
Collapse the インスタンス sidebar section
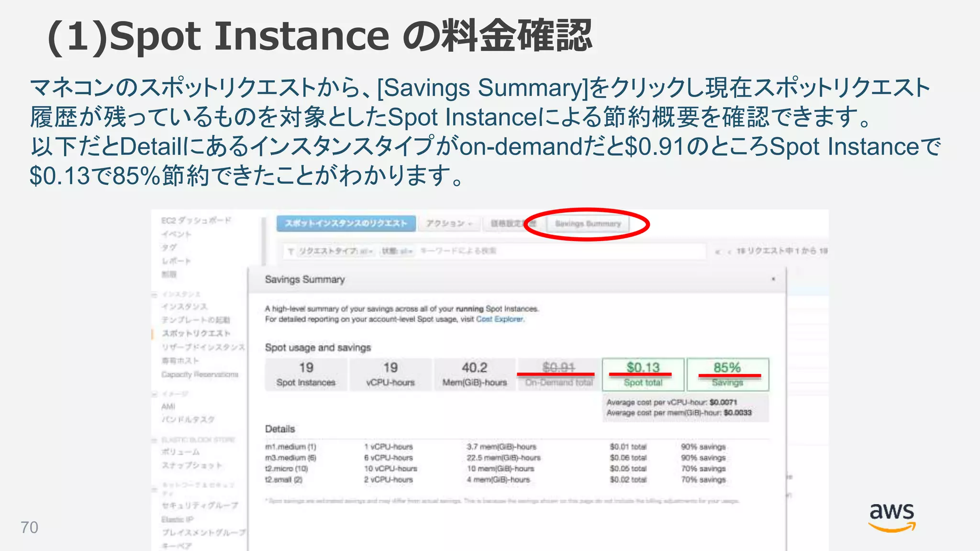[x=155, y=294]
